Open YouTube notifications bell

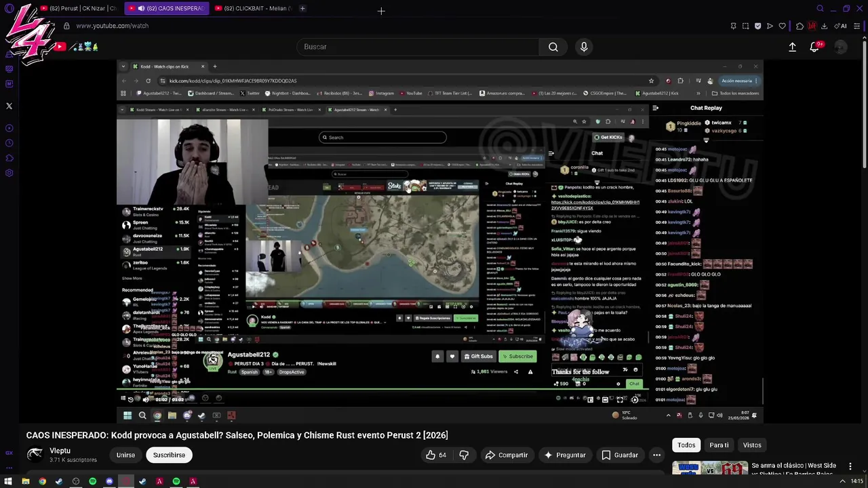tap(814, 47)
